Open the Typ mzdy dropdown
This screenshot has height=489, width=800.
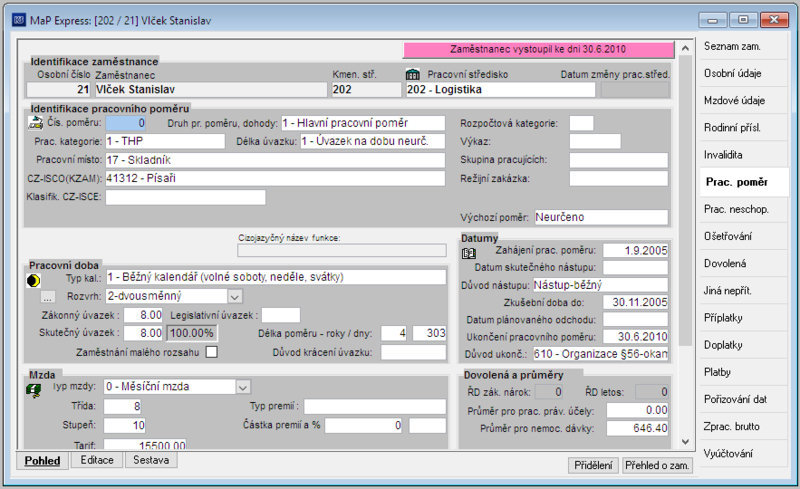click(243, 387)
